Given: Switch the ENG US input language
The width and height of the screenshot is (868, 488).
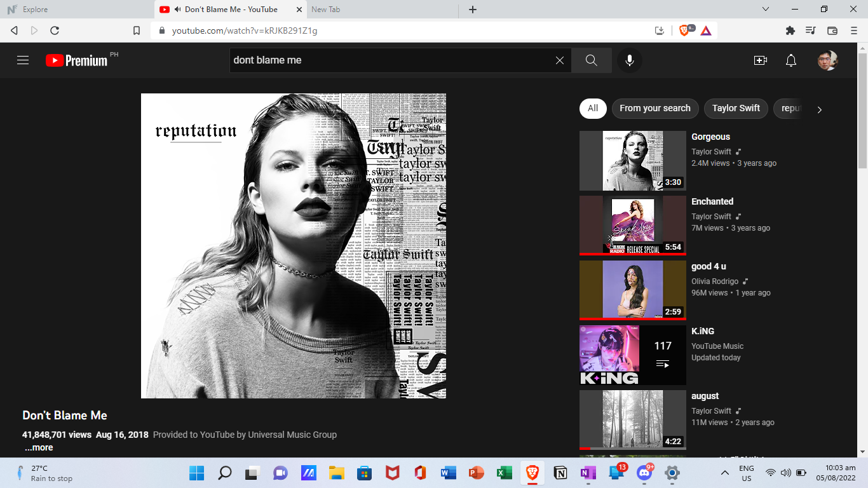Looking at the screenshot, I should pos(747,473).
